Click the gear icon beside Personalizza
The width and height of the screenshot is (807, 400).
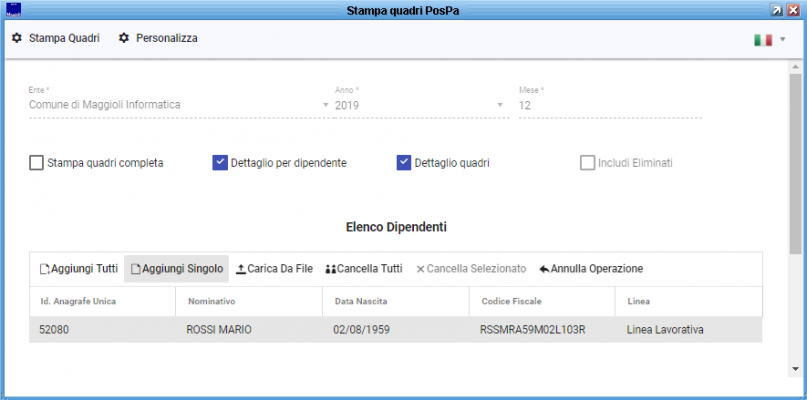[x=124, y=38]
